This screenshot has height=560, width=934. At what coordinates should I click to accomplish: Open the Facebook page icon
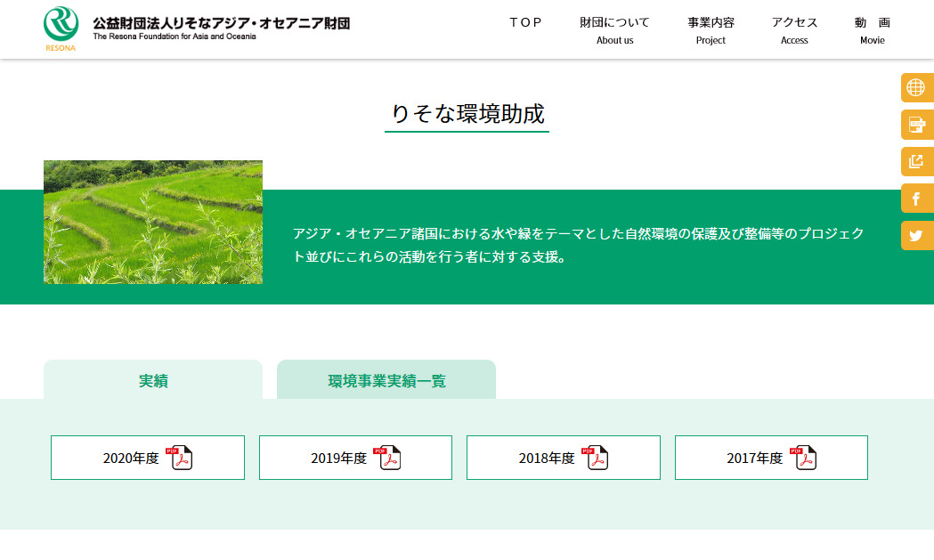point(917,199)
